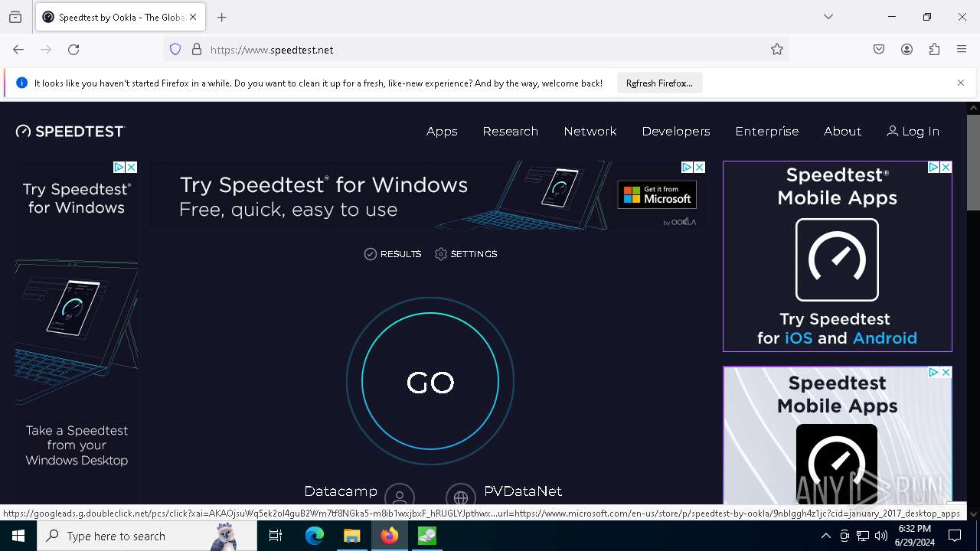Open the Apps menu item
Viewport: 980px width, 551px height.
point(442,132)
